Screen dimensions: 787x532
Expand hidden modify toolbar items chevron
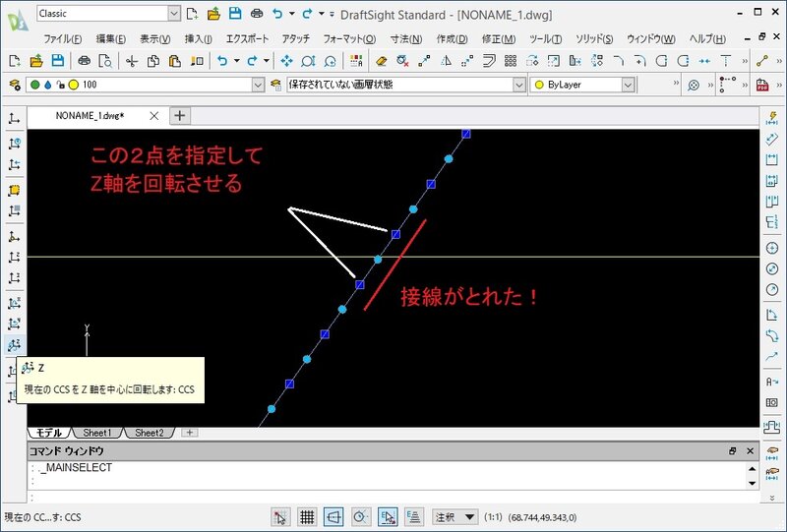point(745,61)
